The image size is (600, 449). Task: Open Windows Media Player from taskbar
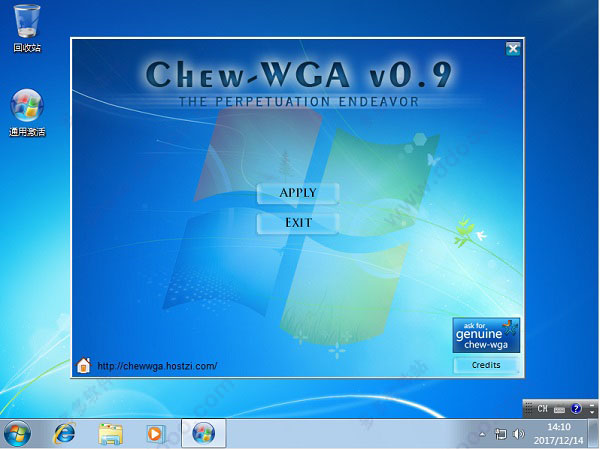click(x=155, y=433)
